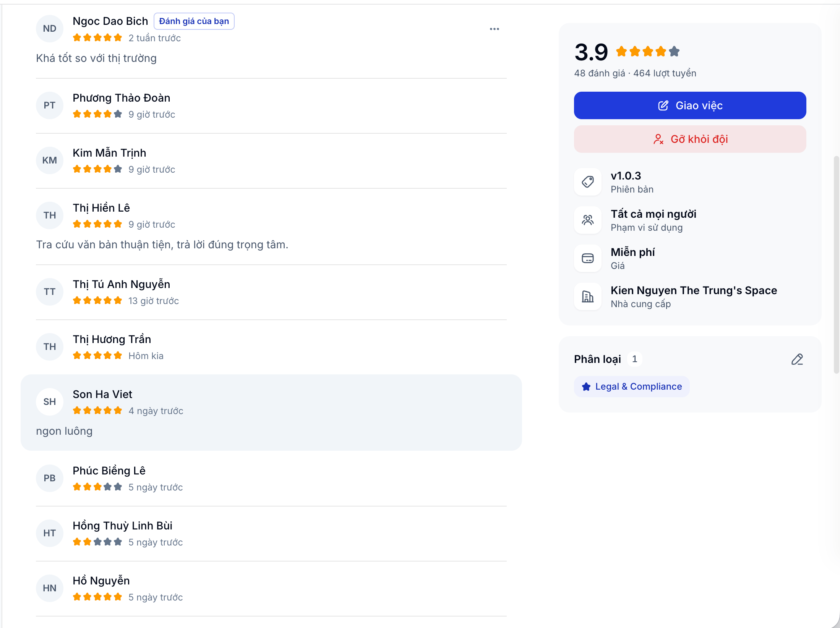The height and width of the screenshot is (628, 840).
Task: Click the Đánh giá của bạn badge
Action: click(x=194, y=21)
